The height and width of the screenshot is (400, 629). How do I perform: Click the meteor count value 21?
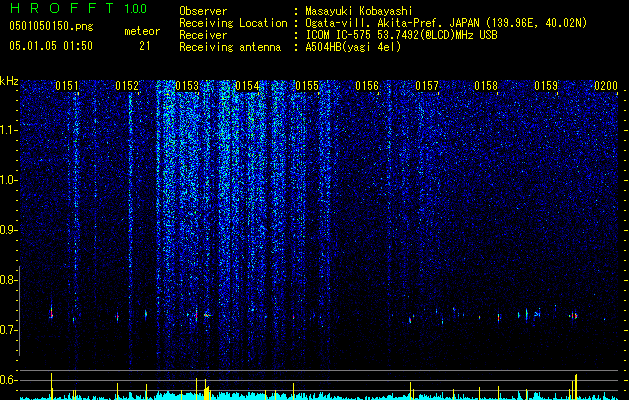click(x=145, y=46)
